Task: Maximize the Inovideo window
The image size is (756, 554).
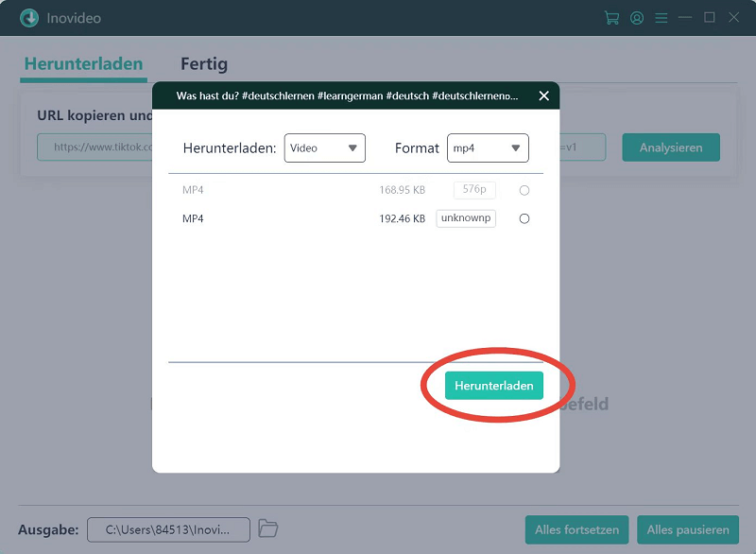Action: click(710, 17)
